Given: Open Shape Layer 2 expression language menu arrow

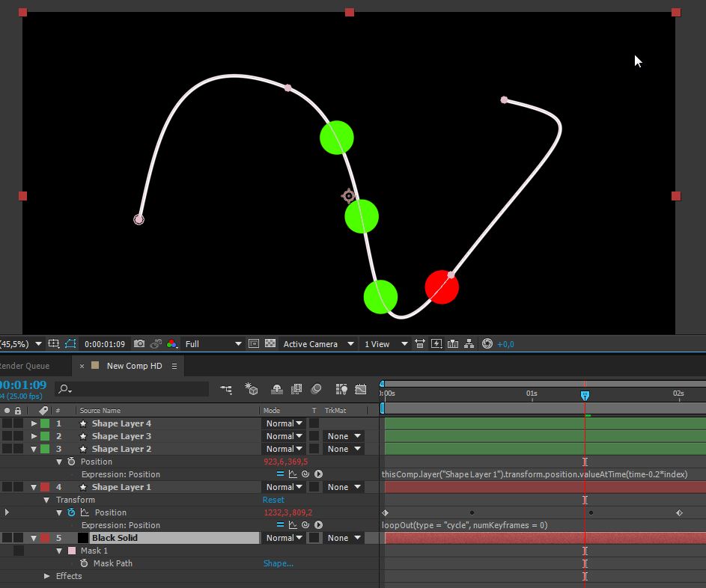Looking at the screenshot, I should [318, 474].
